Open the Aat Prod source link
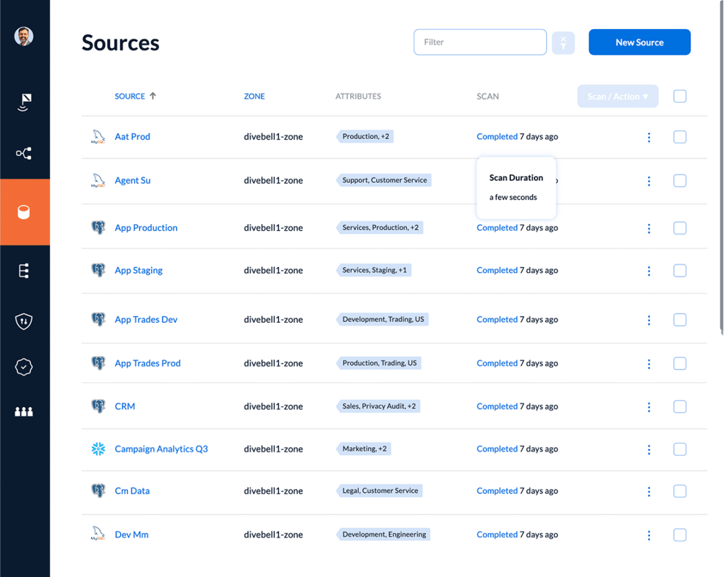Image resolution: width=728 pixels, height=577 pixels. click(132, 136)
